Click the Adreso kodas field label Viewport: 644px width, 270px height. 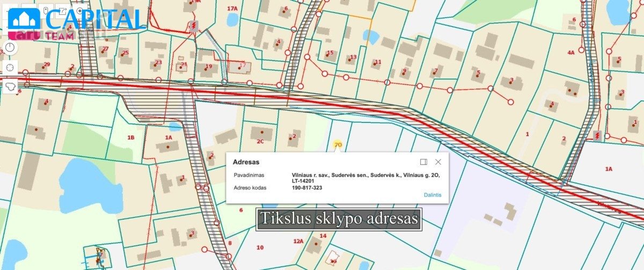click(250, 188)
